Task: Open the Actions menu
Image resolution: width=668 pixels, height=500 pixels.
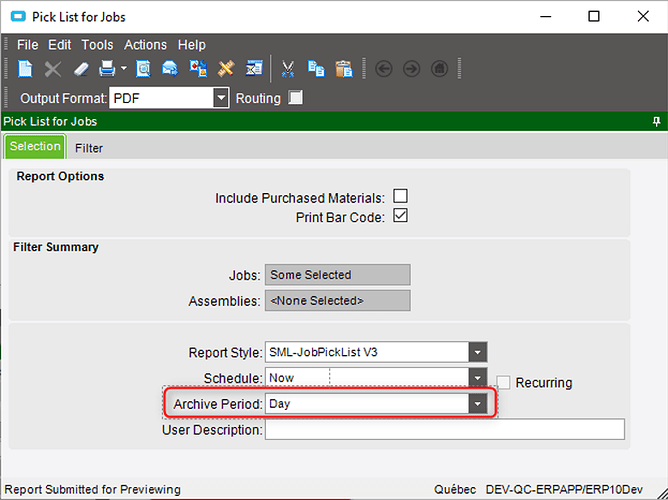Action: [x=145, y=45]
